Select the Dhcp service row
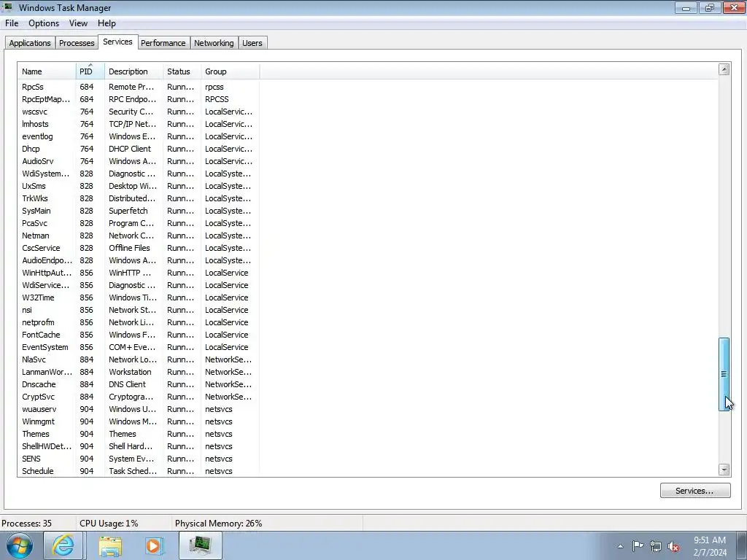 pos(139,149)
